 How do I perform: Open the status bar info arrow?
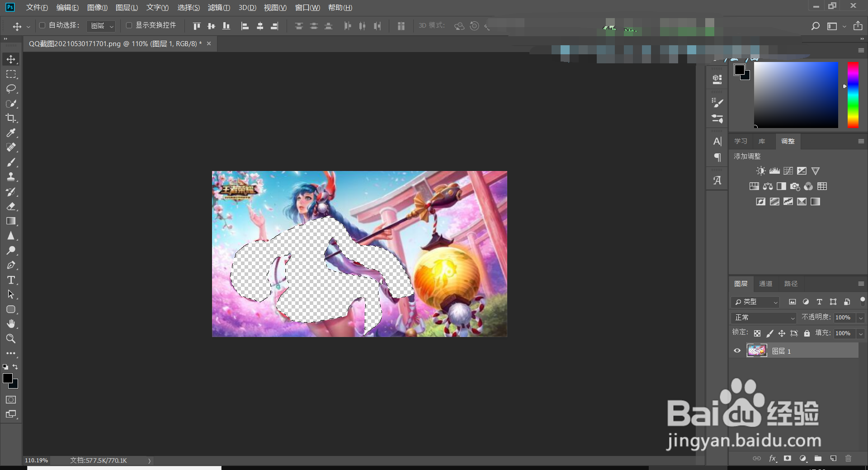(x=150, y=461)
